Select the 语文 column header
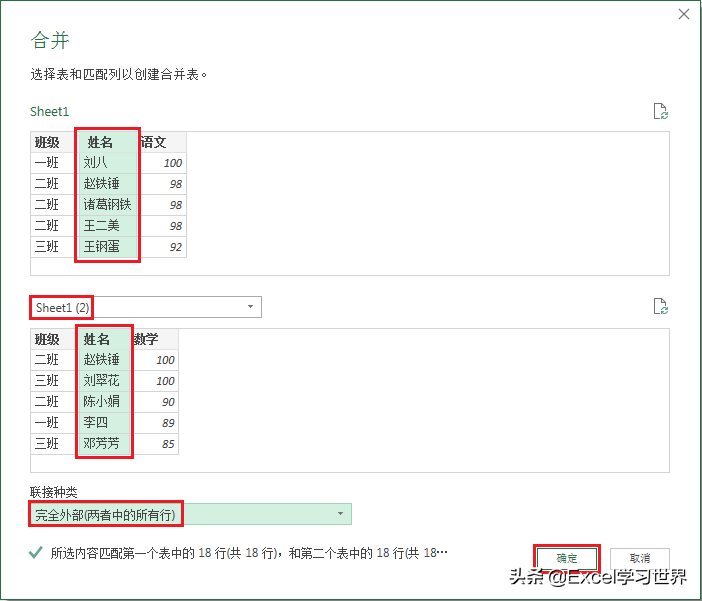The image size is (702, 601). click(x=162, y=142)
